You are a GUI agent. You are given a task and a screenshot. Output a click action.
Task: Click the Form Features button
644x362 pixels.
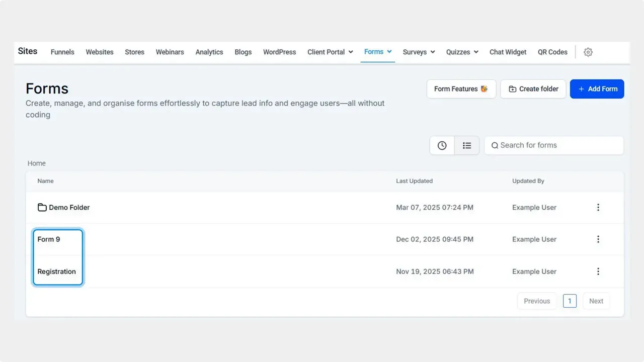pos(460,88)
